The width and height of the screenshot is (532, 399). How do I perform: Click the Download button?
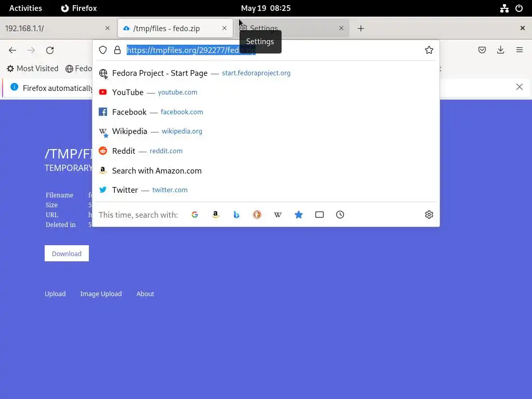pos(67,254)
